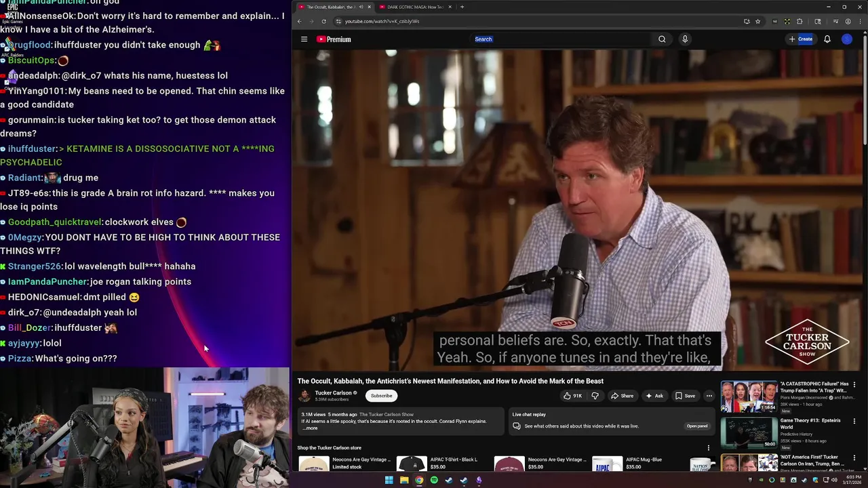Like the video with 91K likes
The height and width of the screenshot is (488, 868).
tap(572, 396)
